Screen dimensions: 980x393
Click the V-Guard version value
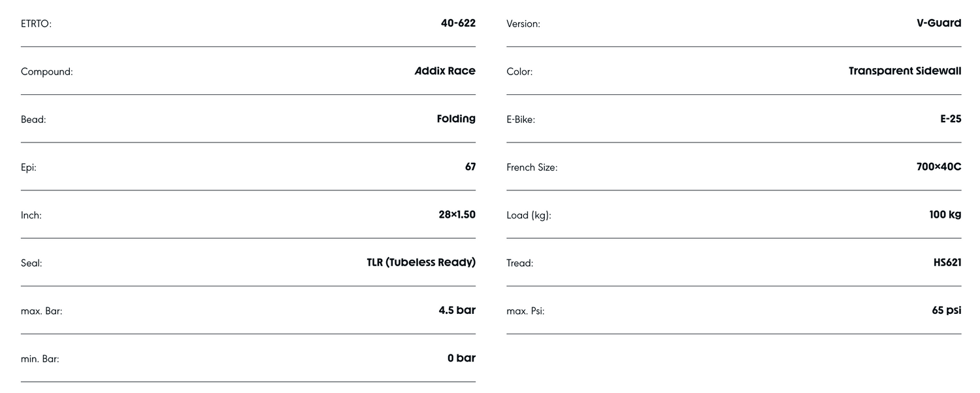[939, 24]
